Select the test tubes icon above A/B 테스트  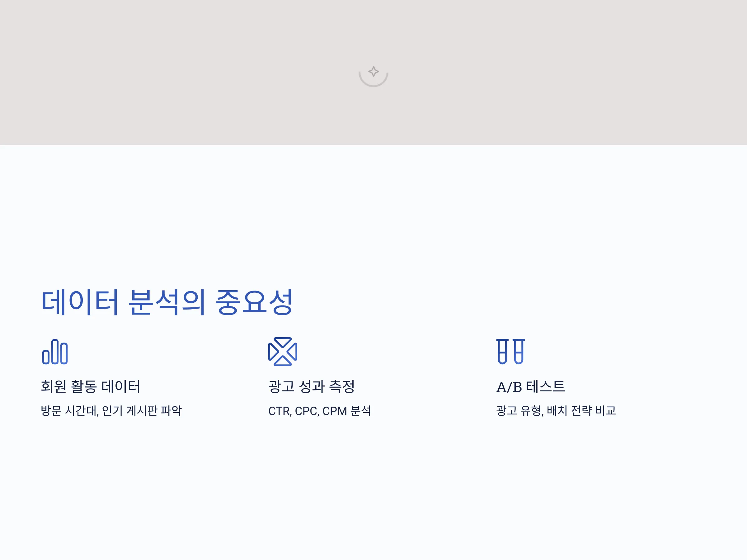point(510,351)
